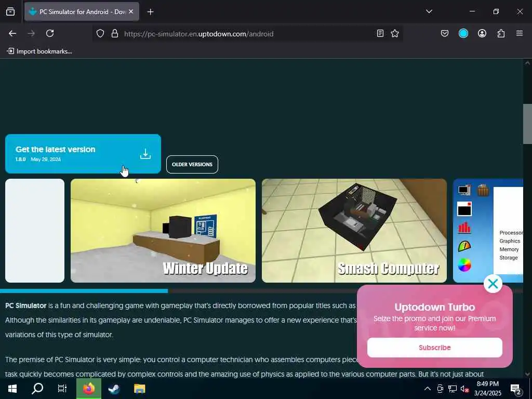Screen dimensions: 532x399
Task: Open the Firefox application menu
Action: [520, 33]
